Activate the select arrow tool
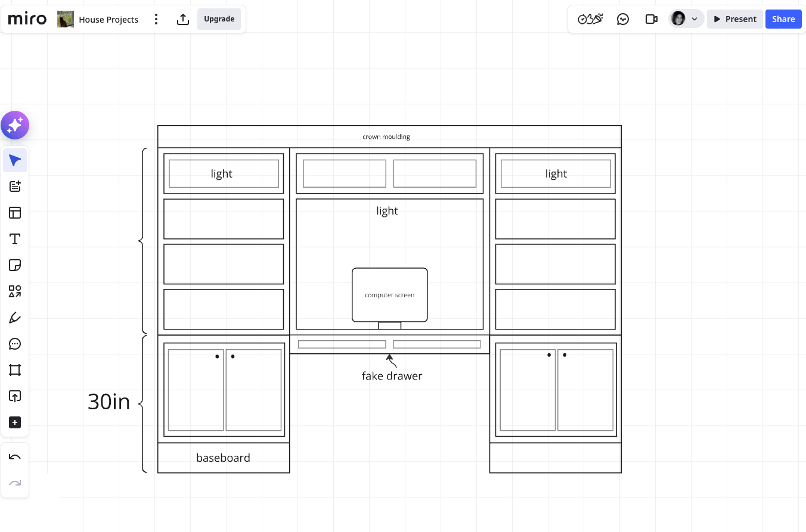 coord(15,160)
